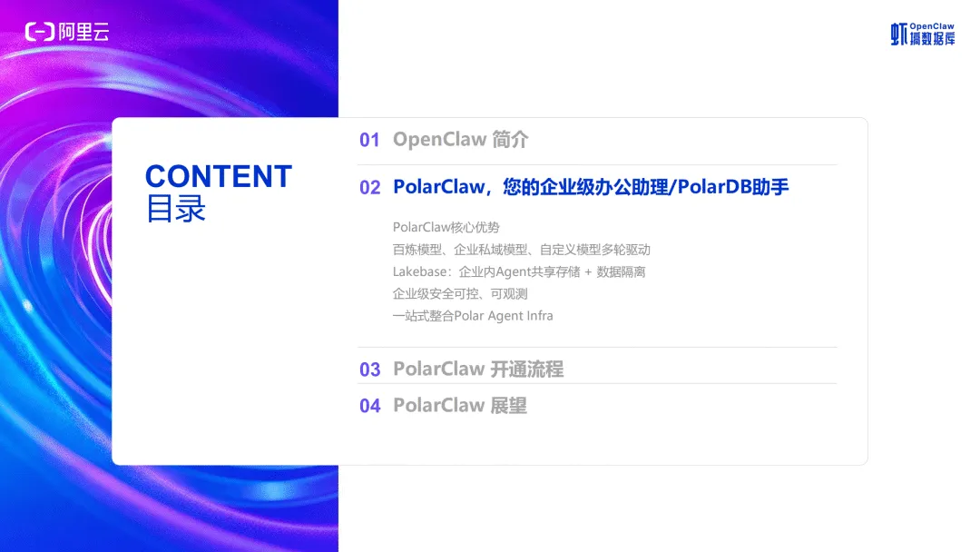Select the 一站式整合Polar Agent Infra line

pos(473,316)
